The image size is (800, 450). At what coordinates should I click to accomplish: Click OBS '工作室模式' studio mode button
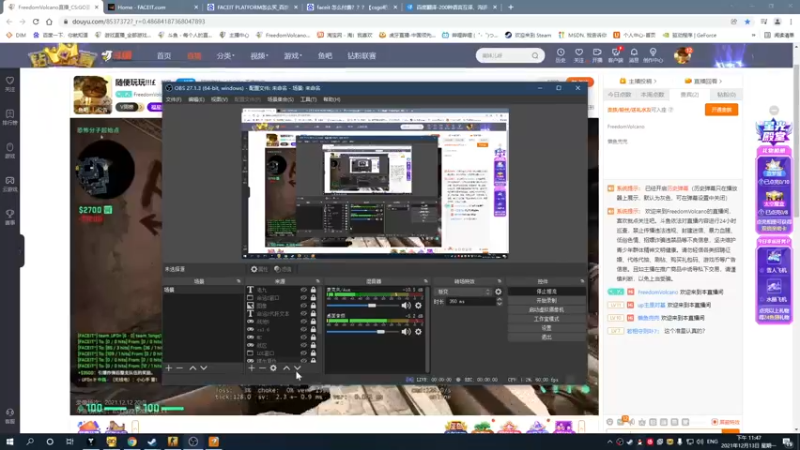click(x=546, y=319)
